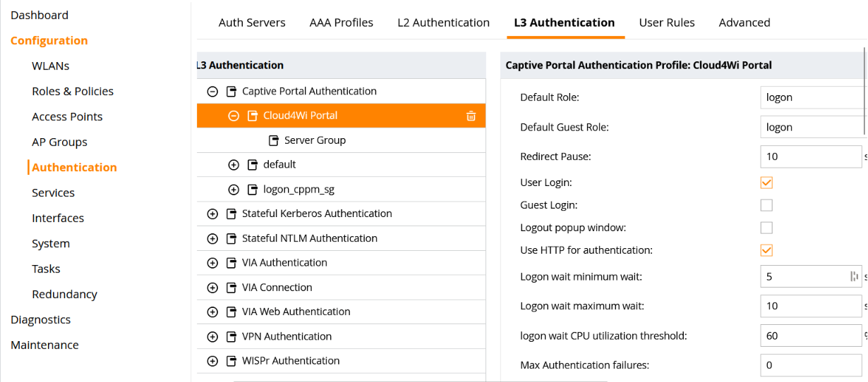Open the Default Role dropdown
The height and width of the screenshot is (382, 868).
pyautogui.click(x=812, y=97)
